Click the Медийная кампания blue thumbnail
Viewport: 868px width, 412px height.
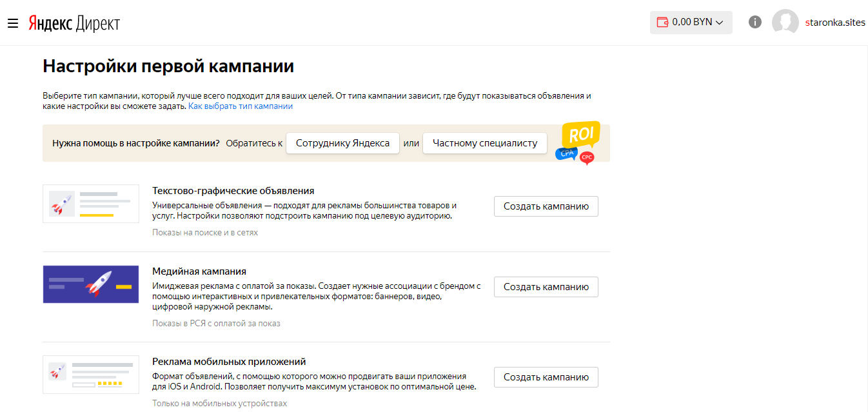pyautogui.click(x=91, y=284)
